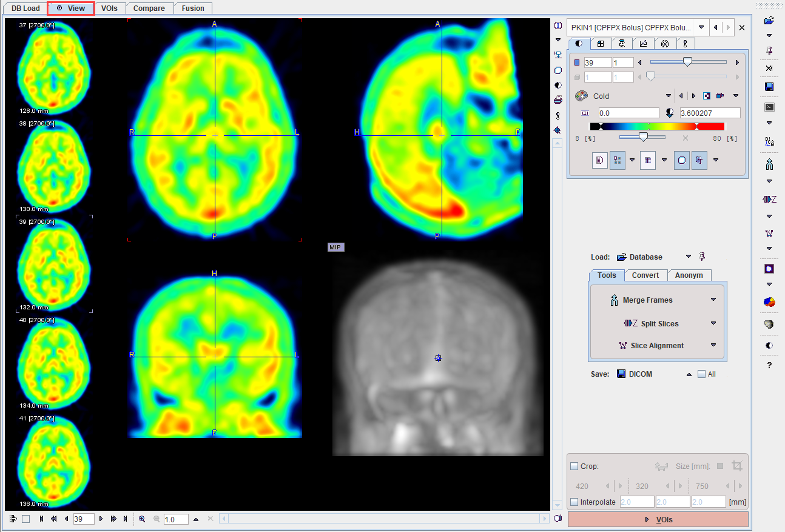Image resolution: width=785 pixels, height=532 pixels.
Task: Click the contour outline icon beside the viewport
Action: click(x=558, y=70)
